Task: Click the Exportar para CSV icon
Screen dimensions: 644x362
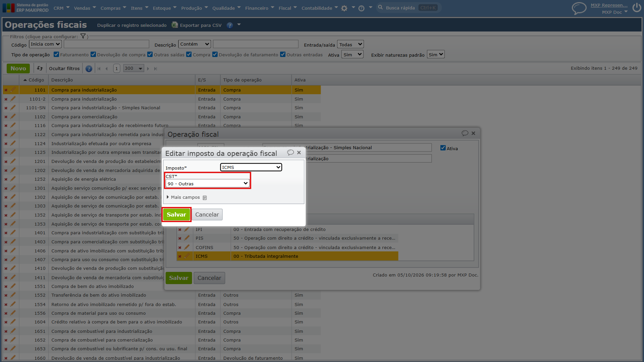Action: click(175, 25)
